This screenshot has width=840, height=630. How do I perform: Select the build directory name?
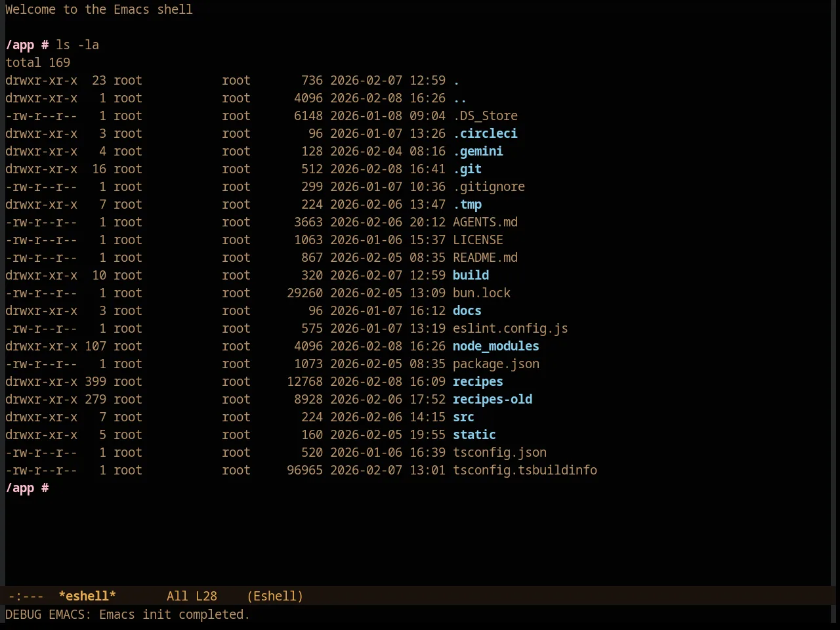tap(471, 275)
